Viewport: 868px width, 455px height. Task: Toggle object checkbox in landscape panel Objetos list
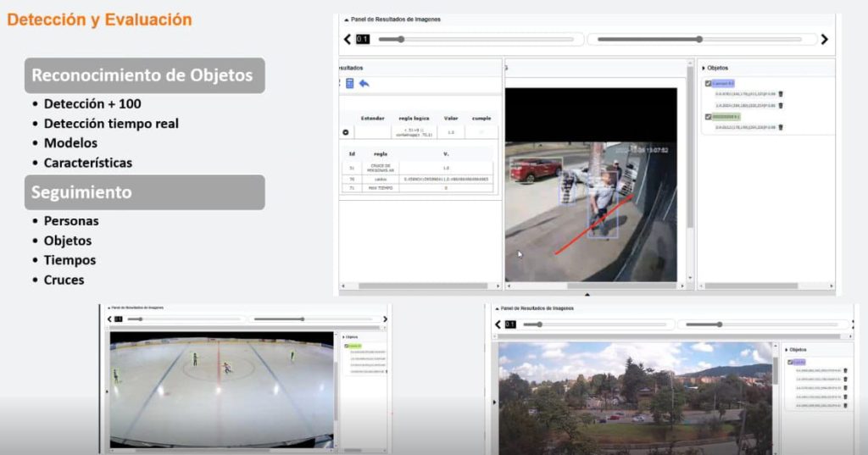coord(790,362)
